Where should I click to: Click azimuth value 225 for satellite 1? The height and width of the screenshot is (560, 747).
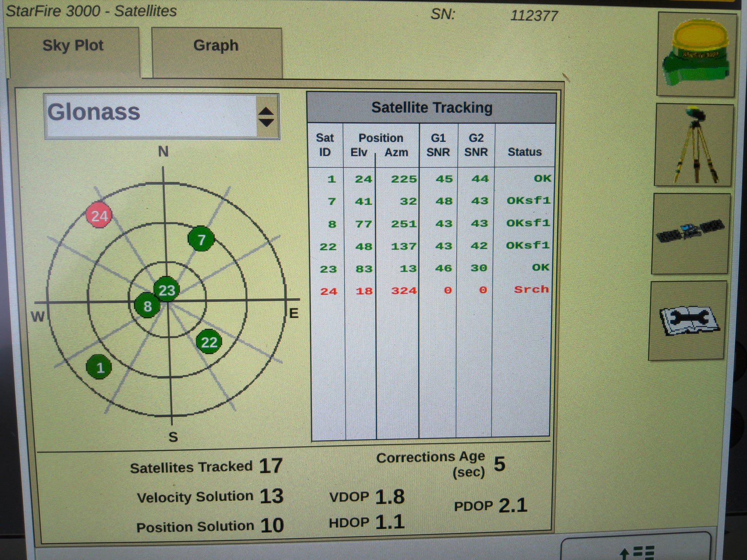(404, 179)
